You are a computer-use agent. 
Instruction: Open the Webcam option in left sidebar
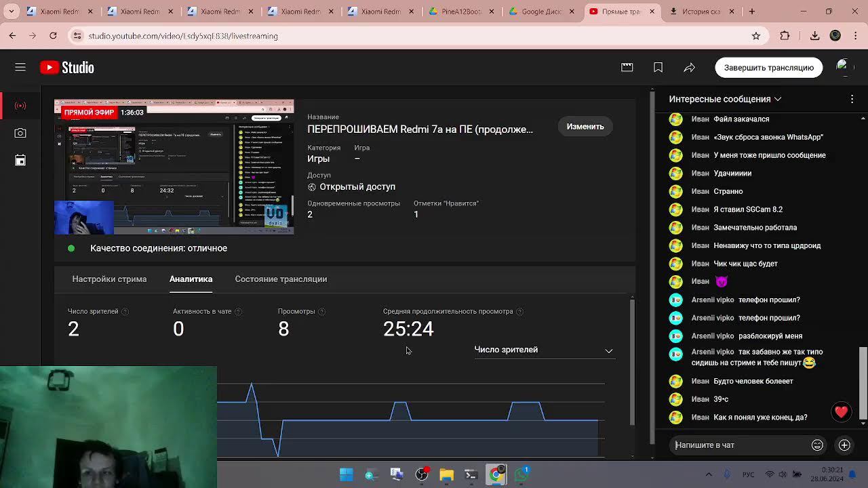pyautogui.click(x=20, y=134)
